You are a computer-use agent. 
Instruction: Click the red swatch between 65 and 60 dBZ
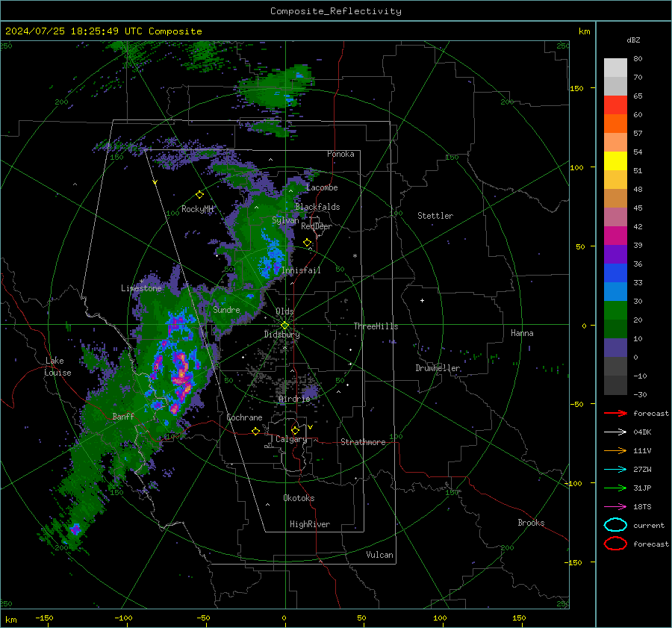pos(615,105)
